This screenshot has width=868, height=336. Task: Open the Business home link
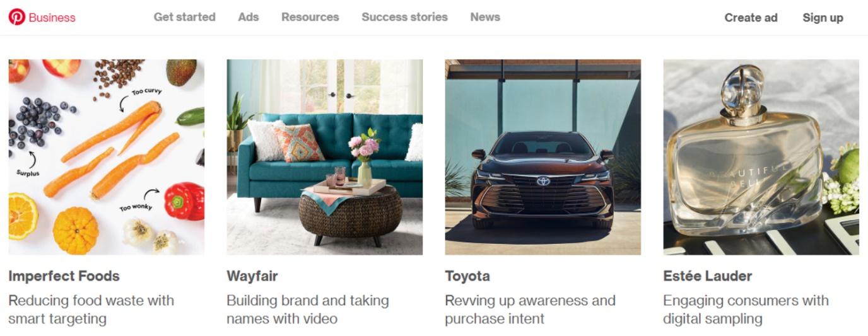tap(52, 18)
